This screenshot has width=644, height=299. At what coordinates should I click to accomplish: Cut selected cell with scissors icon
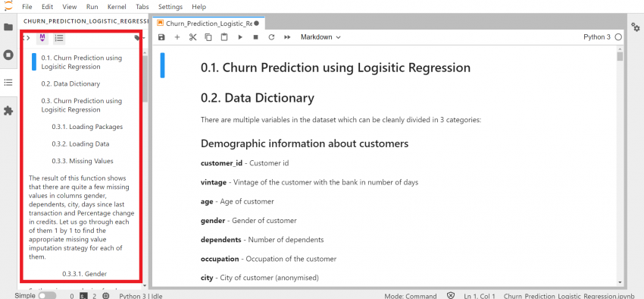(192, 37)
